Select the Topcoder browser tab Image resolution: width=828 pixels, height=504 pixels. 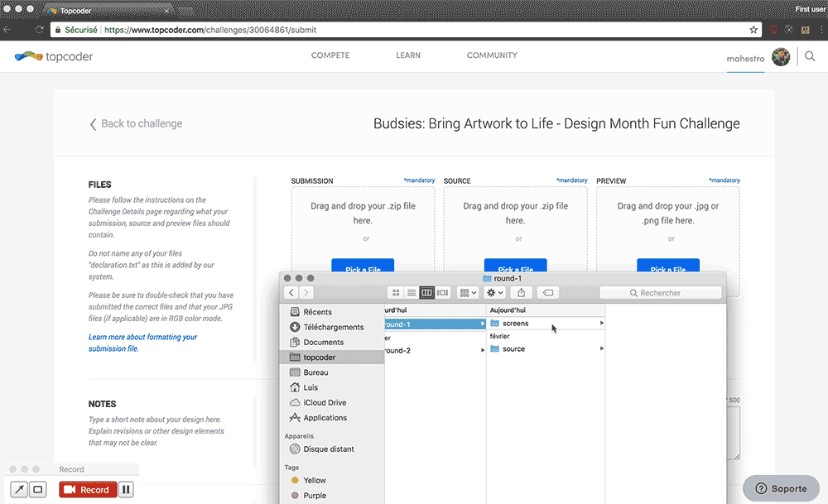point(108,11)
